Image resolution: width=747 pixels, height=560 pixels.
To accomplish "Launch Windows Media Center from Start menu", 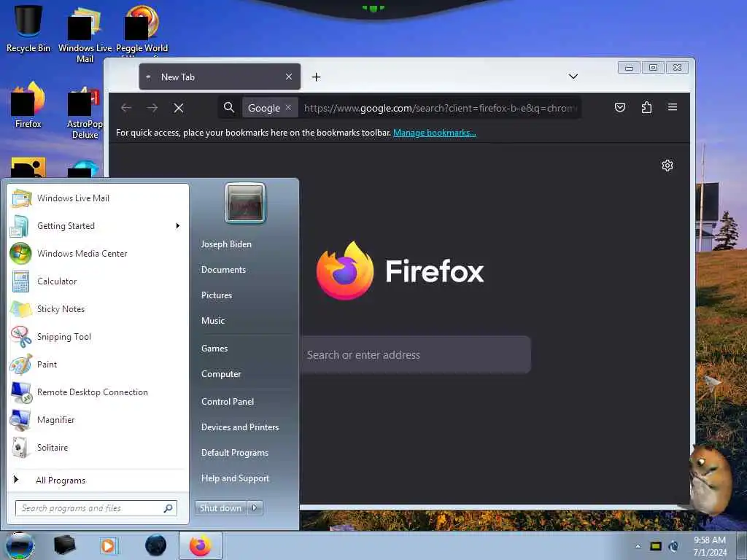I will click(x=98, y=253).
